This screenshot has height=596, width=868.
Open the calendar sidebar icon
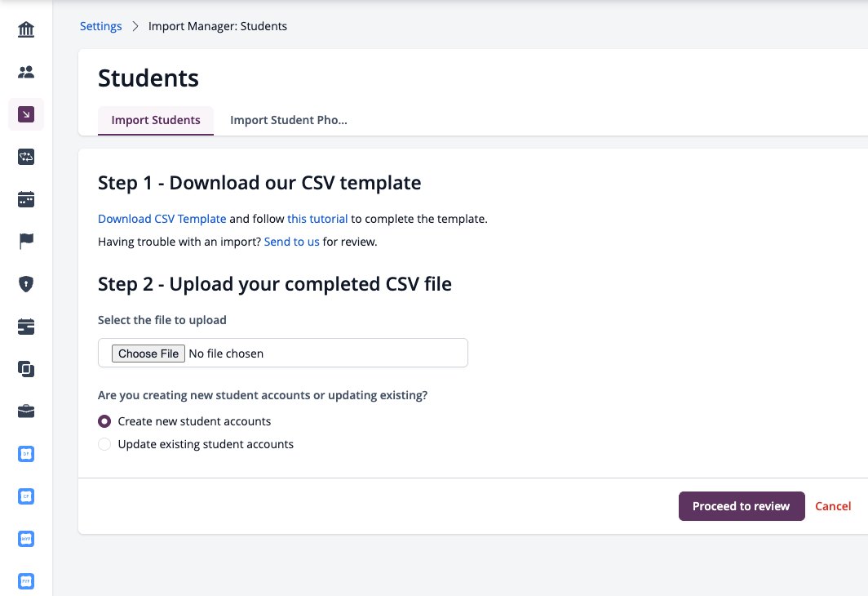click(x=26, y=199)
